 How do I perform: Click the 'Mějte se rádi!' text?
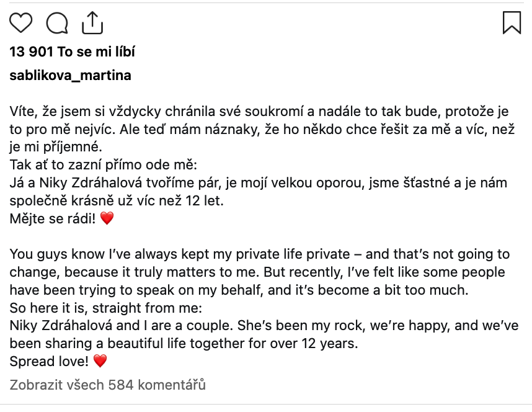click(x=53, y=218)
